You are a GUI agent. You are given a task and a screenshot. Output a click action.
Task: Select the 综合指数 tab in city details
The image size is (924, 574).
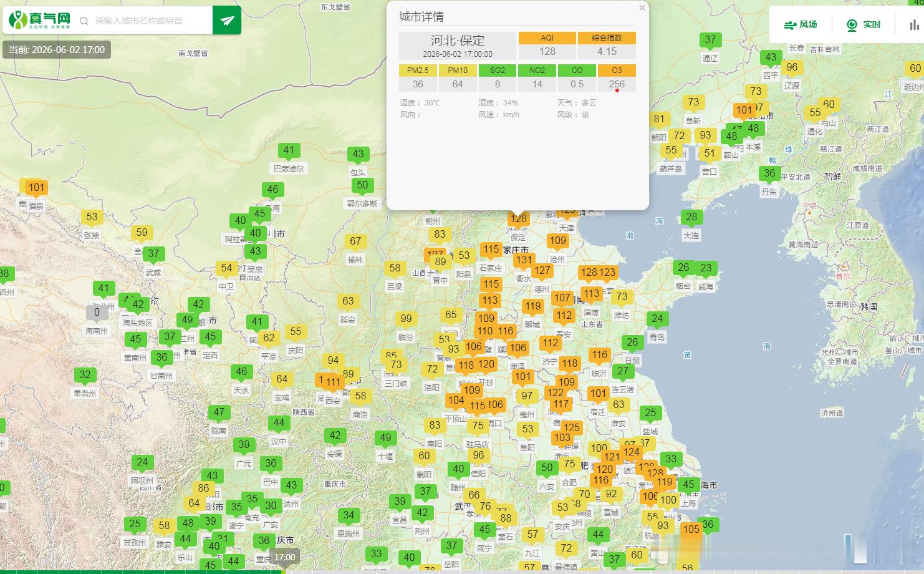(607, 38)
